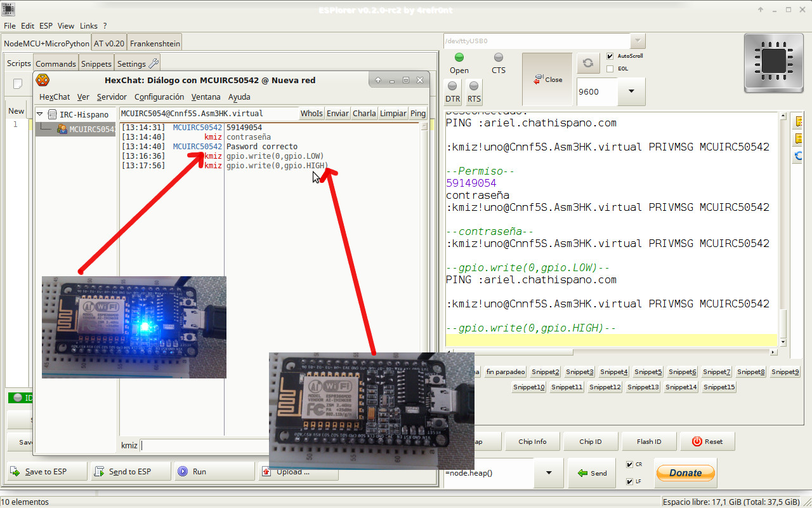Open the View menu in ESPlorer

coord(66,26)
